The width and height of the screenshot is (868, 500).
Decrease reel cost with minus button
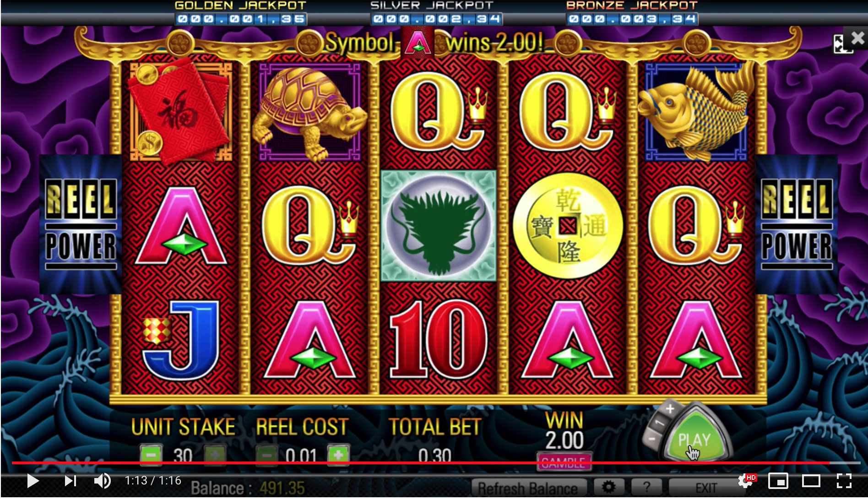click(266, 455)
